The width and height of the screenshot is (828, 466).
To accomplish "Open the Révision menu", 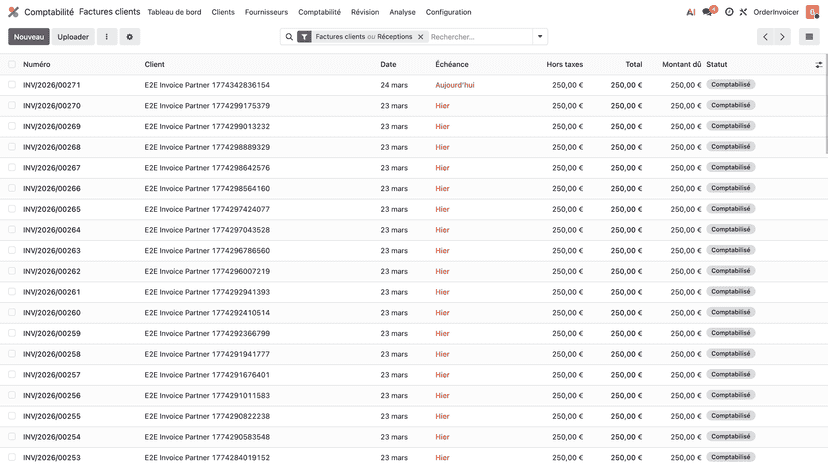I will tap(365, 12).
